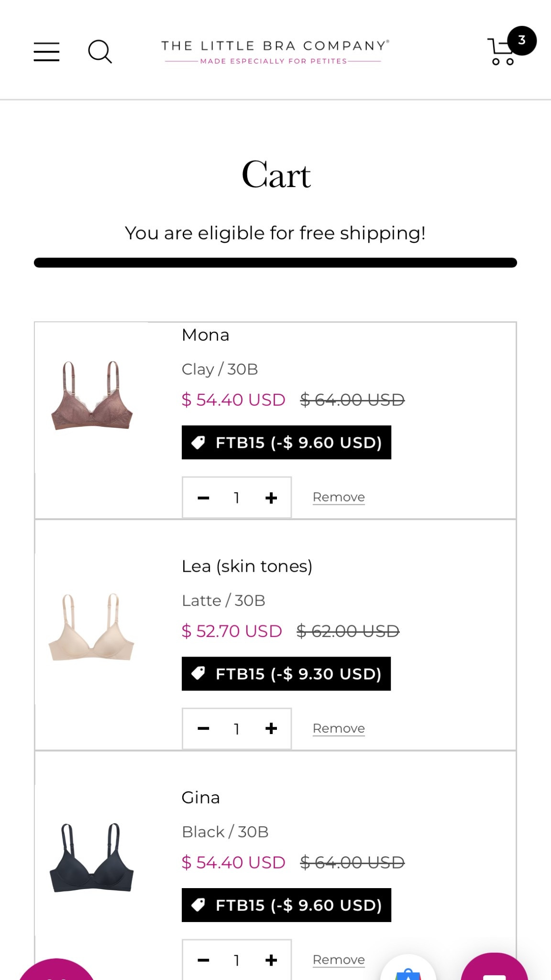The height and width of the screenshot is (980, 551).
Task: Decrease Gina quantity with minus button
Action: 203,960
